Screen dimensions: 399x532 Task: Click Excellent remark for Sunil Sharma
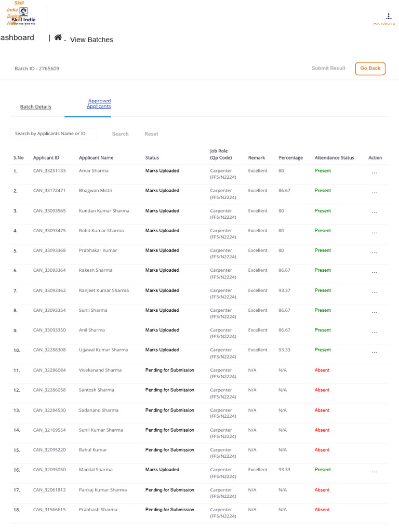click(258, 310)
